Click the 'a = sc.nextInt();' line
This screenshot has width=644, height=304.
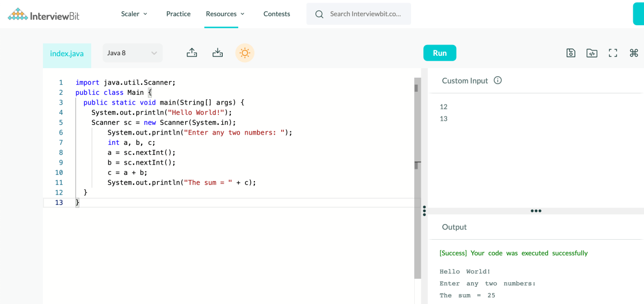142,152
